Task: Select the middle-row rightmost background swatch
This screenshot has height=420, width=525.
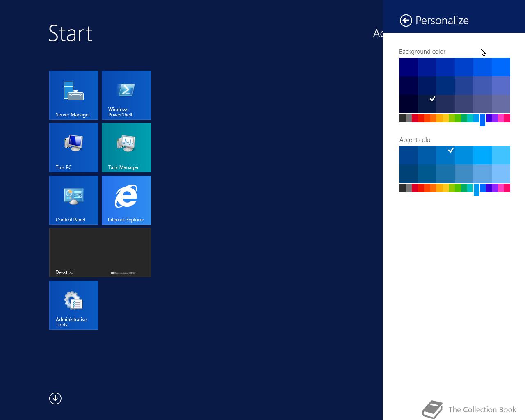Action: click(501, 85)
